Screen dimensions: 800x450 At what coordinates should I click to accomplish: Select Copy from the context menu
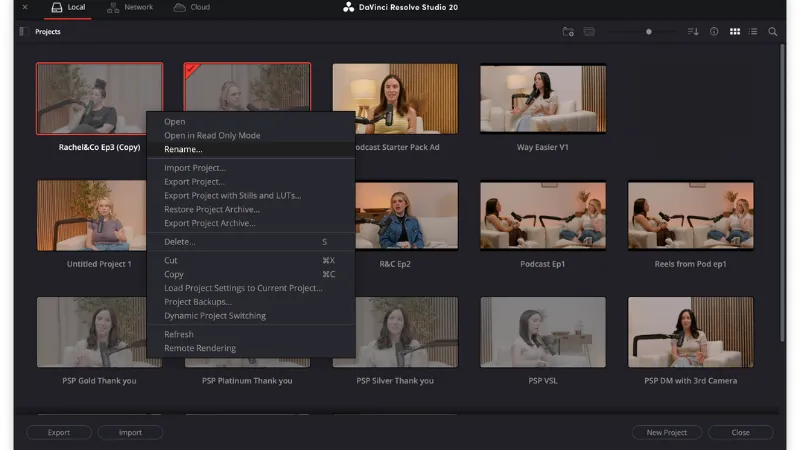[x=251, y=274]
